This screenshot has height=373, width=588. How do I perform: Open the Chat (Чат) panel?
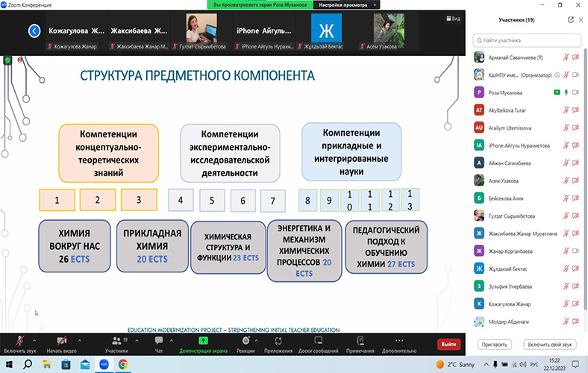point(158,342)
